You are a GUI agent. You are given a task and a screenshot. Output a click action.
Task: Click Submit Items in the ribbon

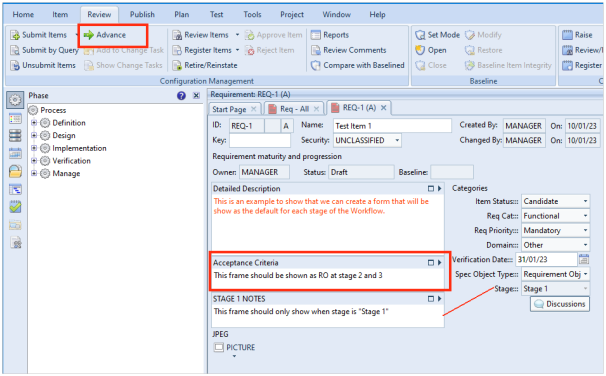39,35
